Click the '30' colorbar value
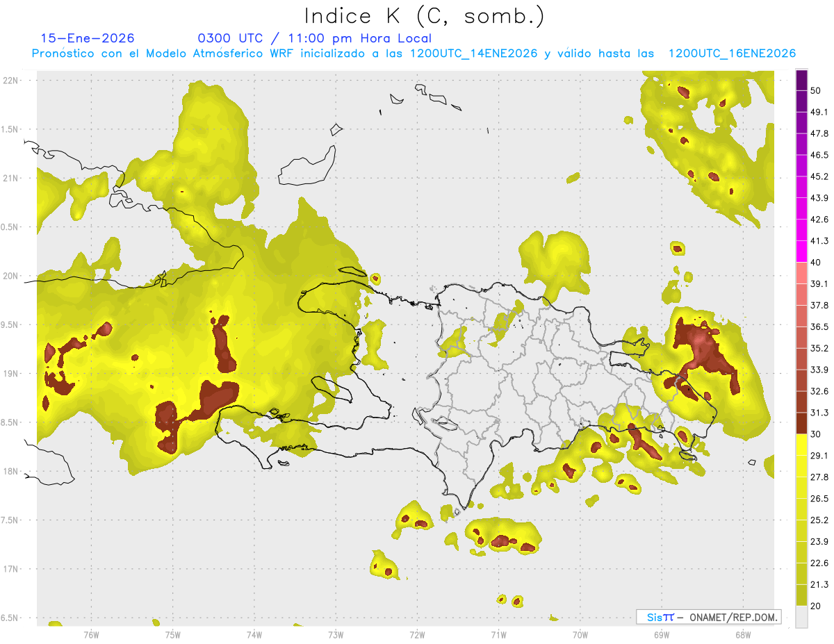This screenshot has width=834, height=644. [x=816, y=434]
